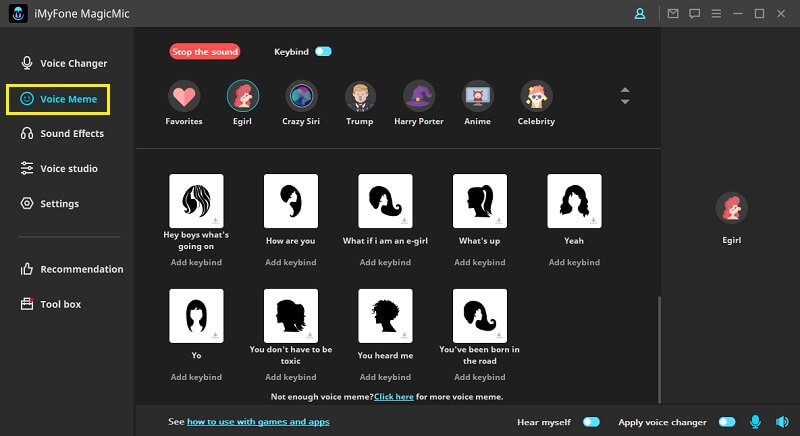Screen dimensions: 800x436
Task: Open the account profile icon
Action: [640, 14]
